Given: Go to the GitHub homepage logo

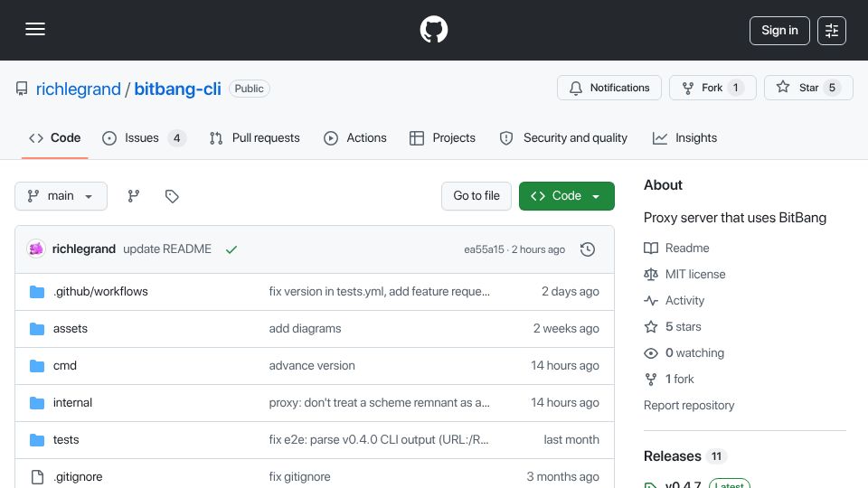Looking at the screenshot, I should pos(433,29).
